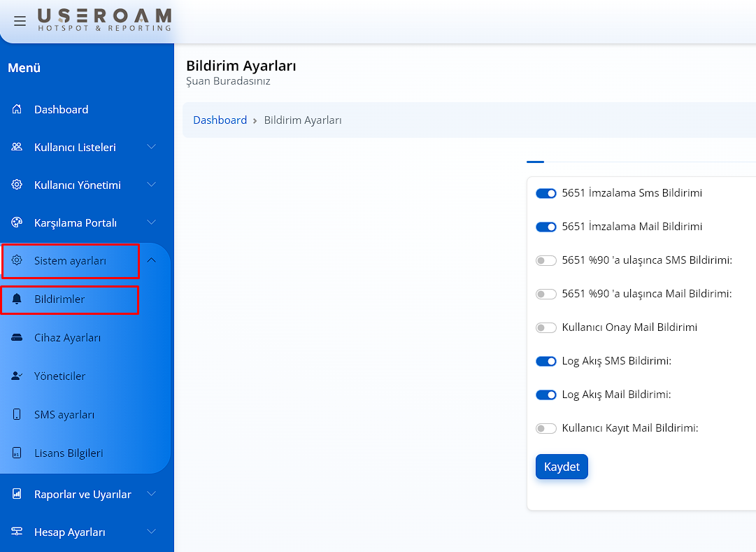Expand Raporlar ve Uyarılar chevron
Viewport: 756px width, 552px height.
[152, 494]
